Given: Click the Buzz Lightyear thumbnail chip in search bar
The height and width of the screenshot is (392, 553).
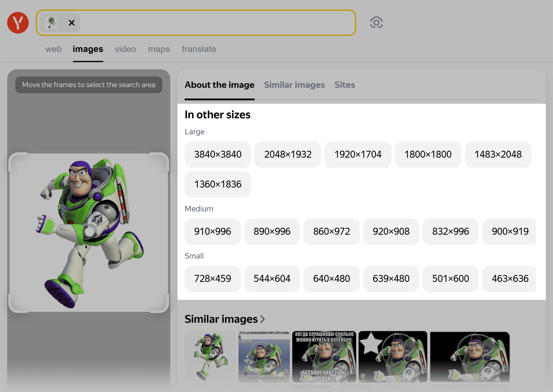Looking at the screenshot, I should pyautogui.click(x=52, y=23).
